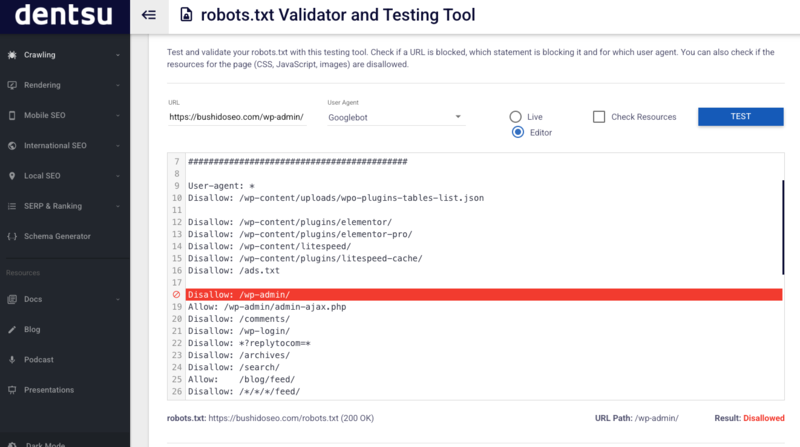This screenshot has height=447, width=800.
Task: Click the 'Disallow: /wp-content/litespeed/' line
Action: coord(269,246)
